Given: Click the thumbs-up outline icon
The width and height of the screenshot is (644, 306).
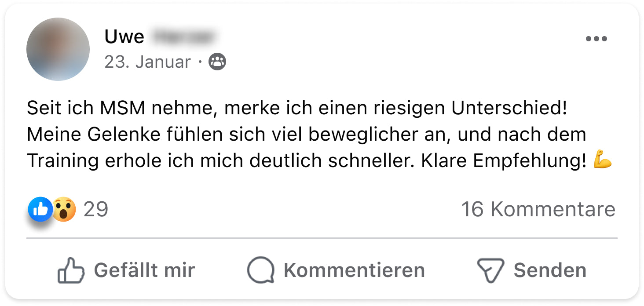Looking at the screenshot, I should click(x=71, y=270).
